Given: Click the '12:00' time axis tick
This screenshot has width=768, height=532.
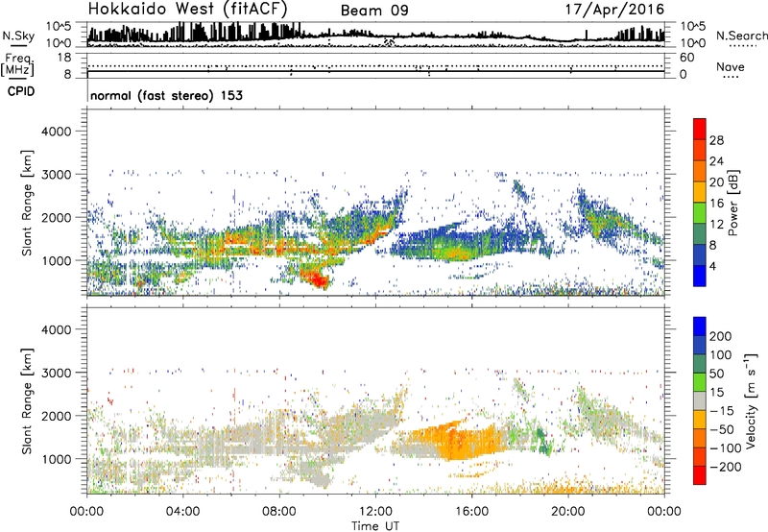Looking at the screenshot, I should coord(375,512).
